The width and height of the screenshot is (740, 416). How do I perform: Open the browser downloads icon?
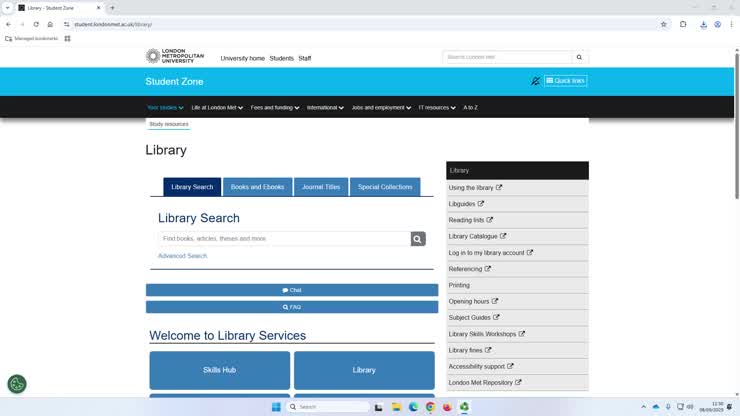(x=703, y=25)
